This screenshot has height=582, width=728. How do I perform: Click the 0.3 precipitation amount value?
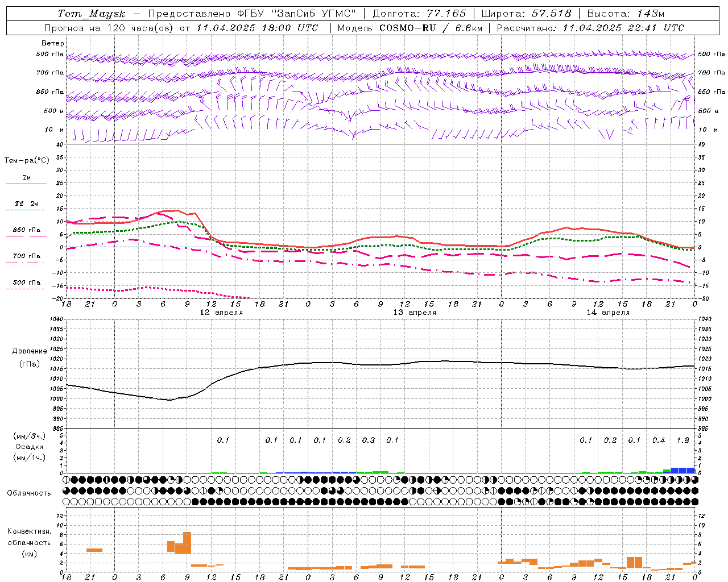[x=369, y=440]
